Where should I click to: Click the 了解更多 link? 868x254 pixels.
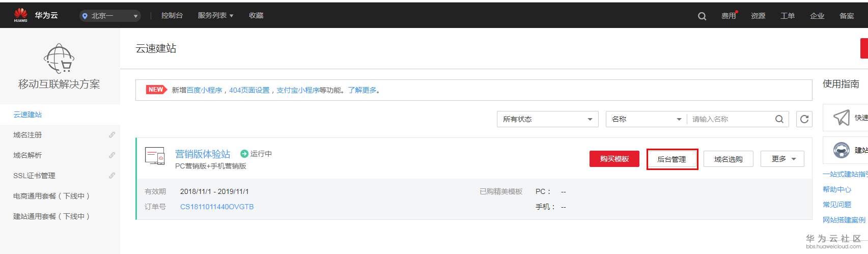[x=362, y=90]
